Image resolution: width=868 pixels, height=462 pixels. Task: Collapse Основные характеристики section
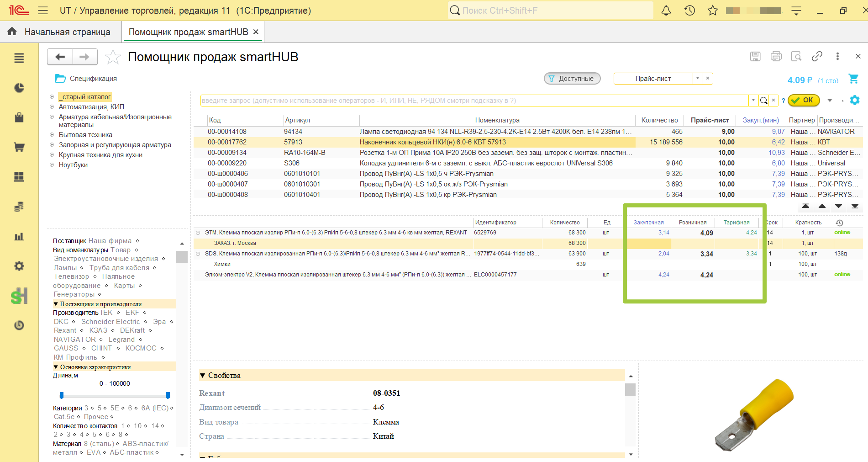(x=56, y=367)
